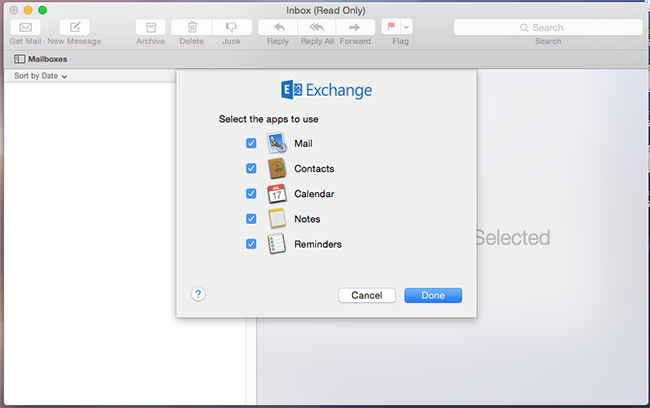Image resolution: width=650 pixels, height=408 pixels.
Task: Click the Reply arrow icon
Action: 278,27
